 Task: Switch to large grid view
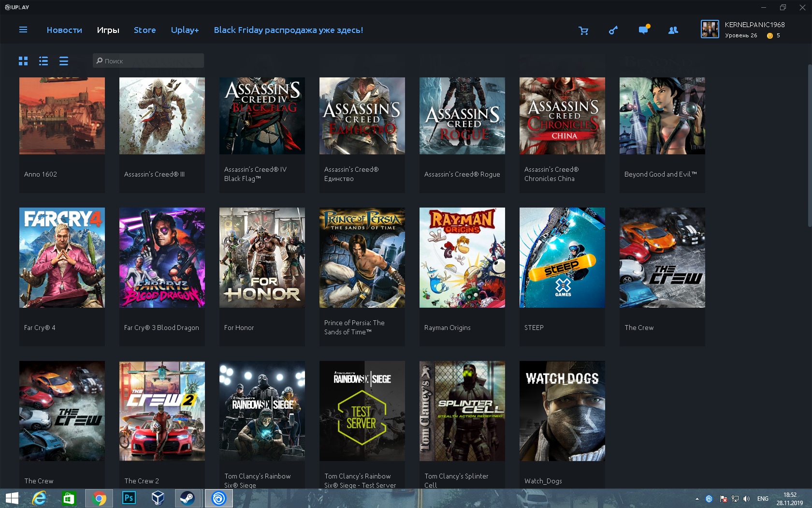[x=23, y=61]
